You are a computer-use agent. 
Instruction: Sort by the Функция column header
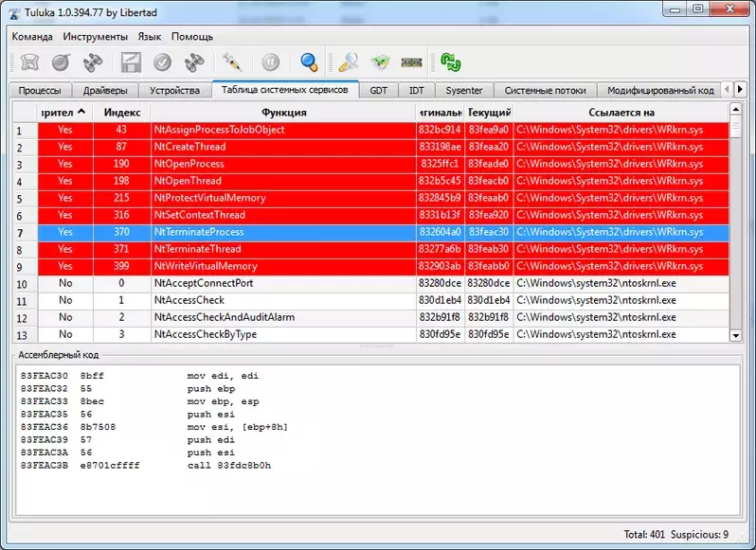(x=283, y=113)
